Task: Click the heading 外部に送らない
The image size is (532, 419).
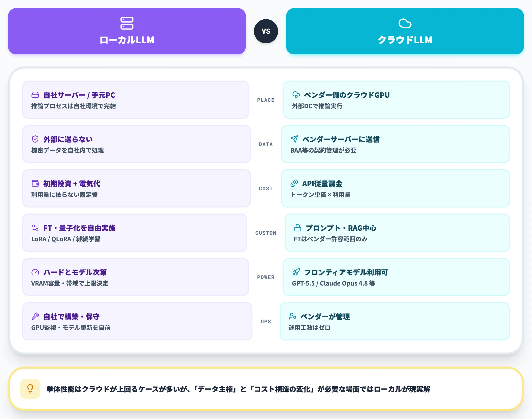Action: [x=68, y=139]
